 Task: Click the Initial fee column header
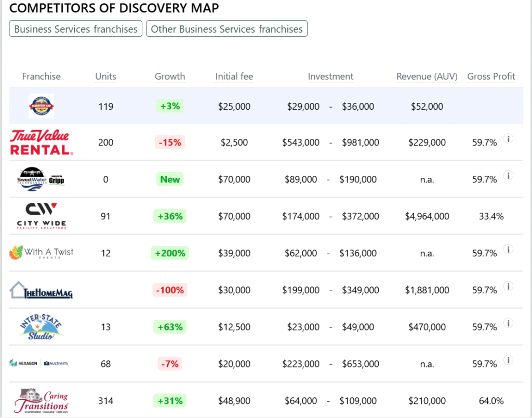tap(234, 76)
